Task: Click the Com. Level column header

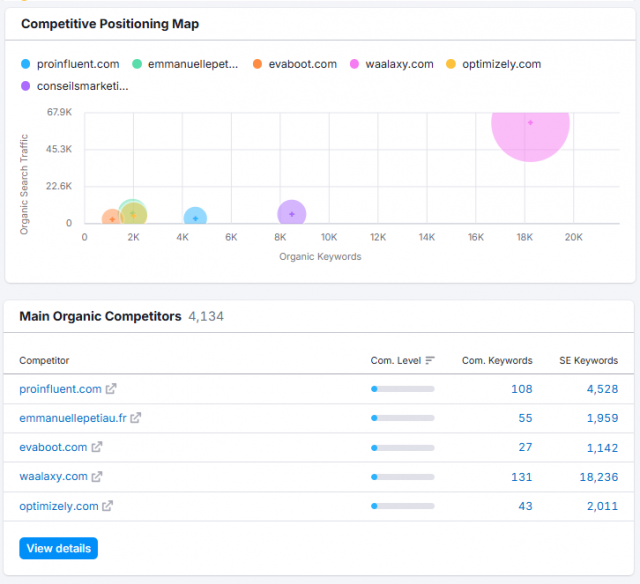Action: coord(396,360)
